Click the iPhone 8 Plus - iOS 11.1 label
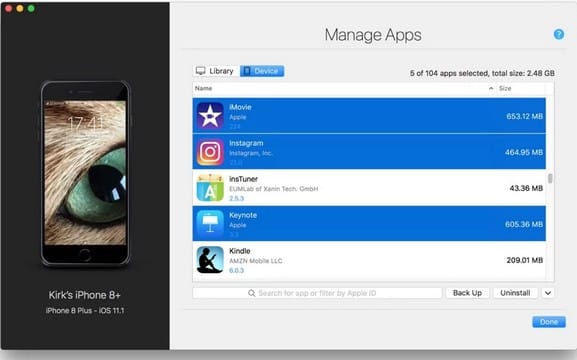 click(x=85, y=310)
